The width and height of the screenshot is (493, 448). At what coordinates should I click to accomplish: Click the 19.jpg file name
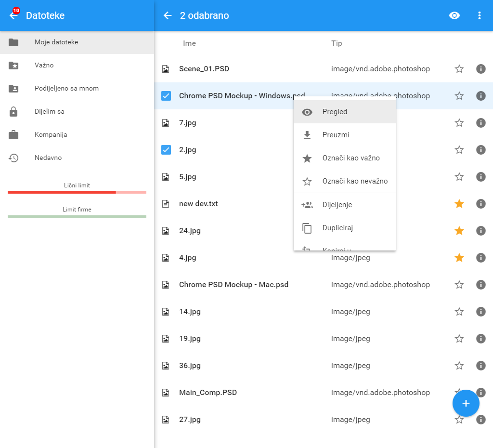pos(190,339)
